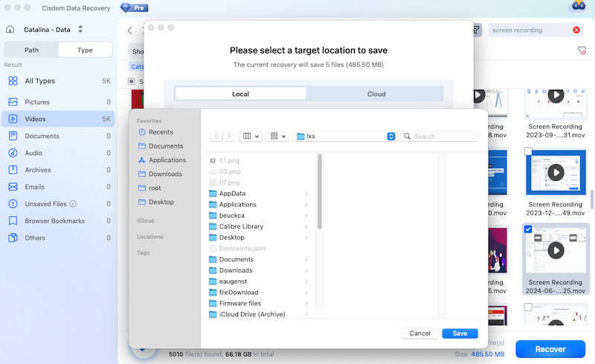Clear the screen recording search text

(x=576, y=30)
